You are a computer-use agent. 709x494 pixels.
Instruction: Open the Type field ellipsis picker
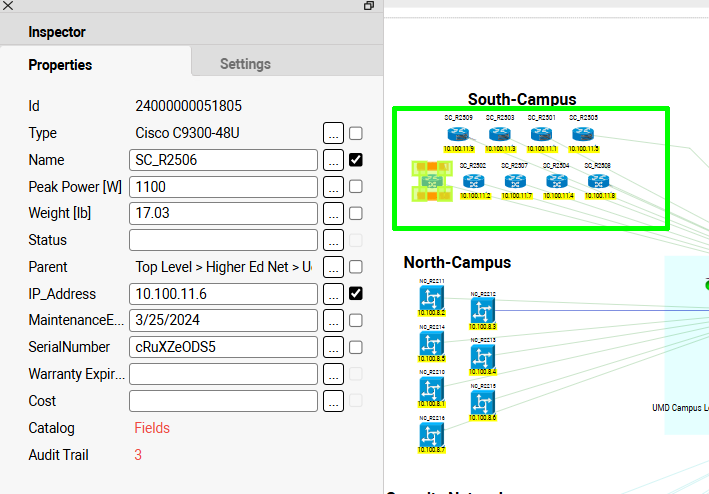[x=333, y=133]
